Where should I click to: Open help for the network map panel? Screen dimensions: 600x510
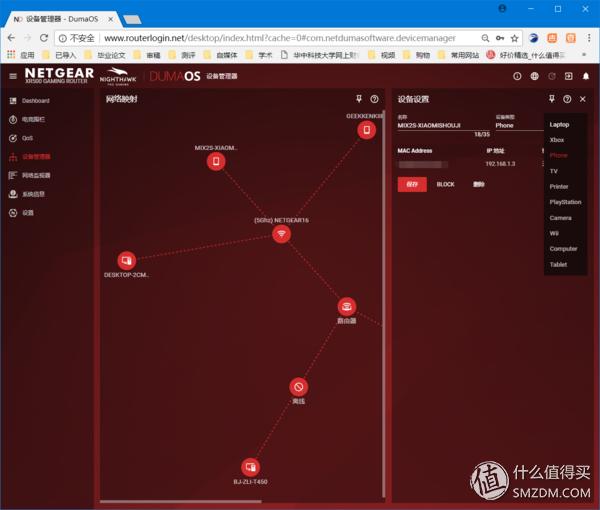[375, 99]
